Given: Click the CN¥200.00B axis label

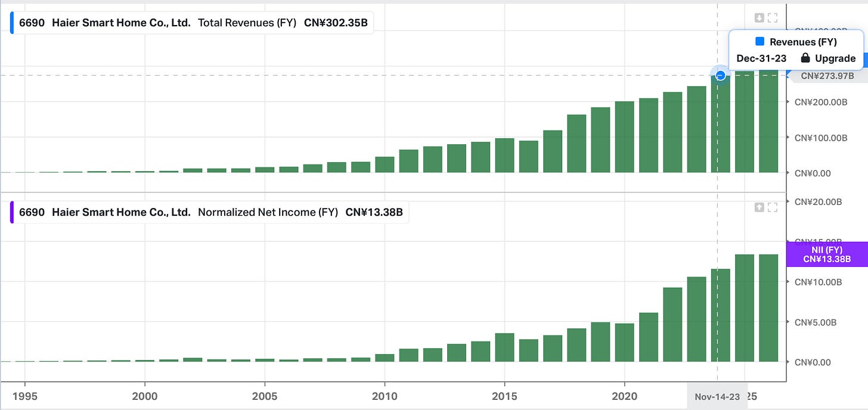Looking at the screenshot, I should pyautogui.click(x=821, y=102).
